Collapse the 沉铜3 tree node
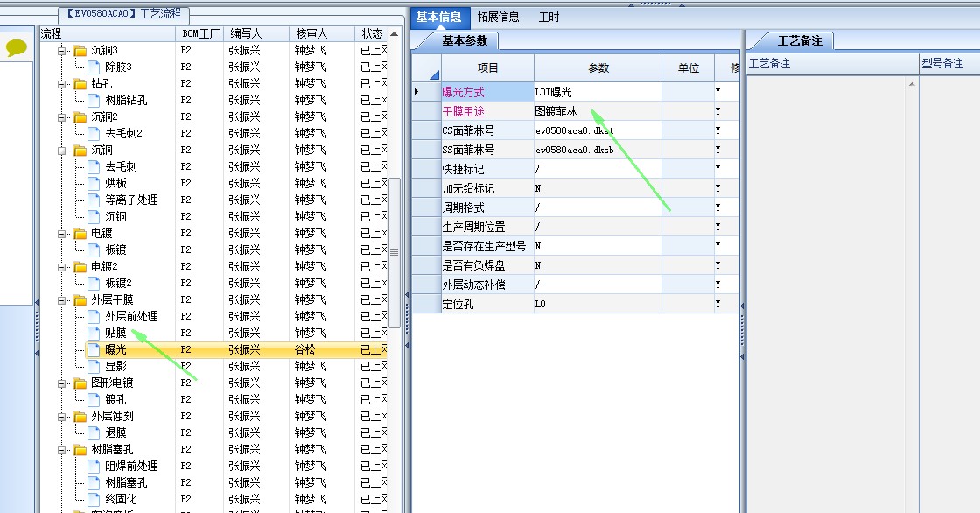 (x=62, y=50)
